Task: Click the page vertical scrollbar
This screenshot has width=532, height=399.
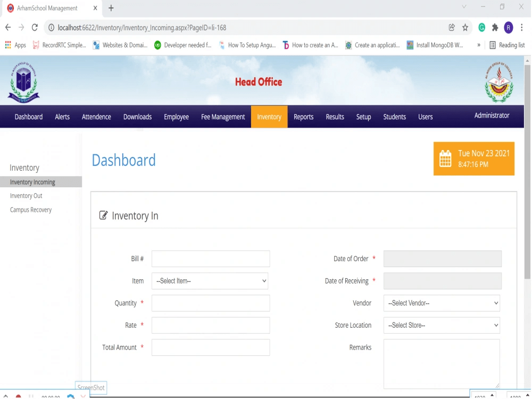Action: tap(527, 171)
